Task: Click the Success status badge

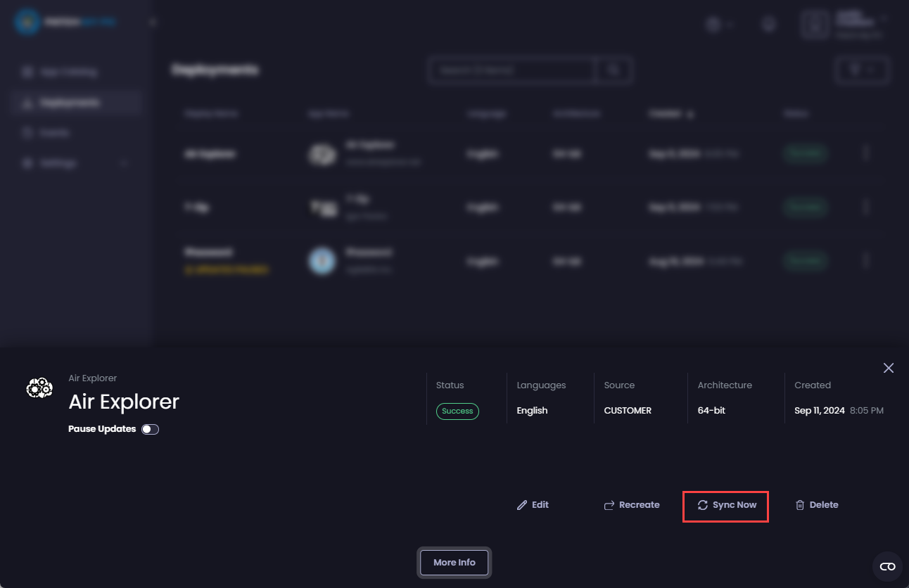Action: (457, 411)
